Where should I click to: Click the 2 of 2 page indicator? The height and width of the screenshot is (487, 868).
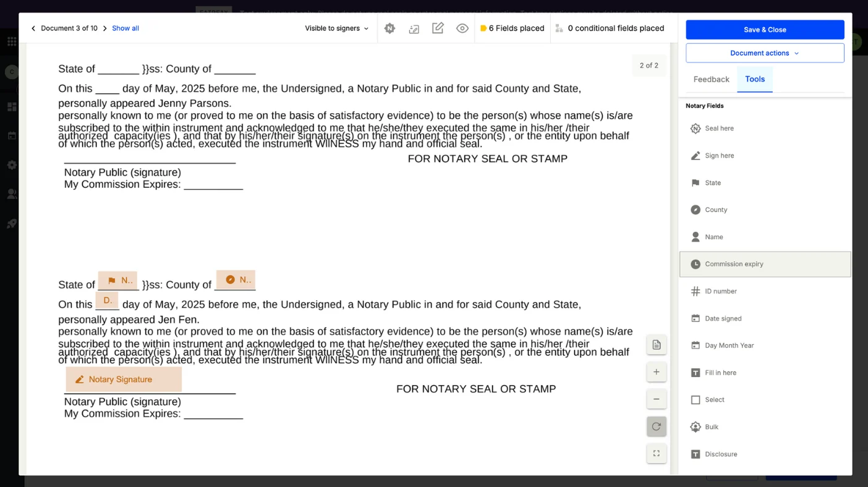coord(649,66)
